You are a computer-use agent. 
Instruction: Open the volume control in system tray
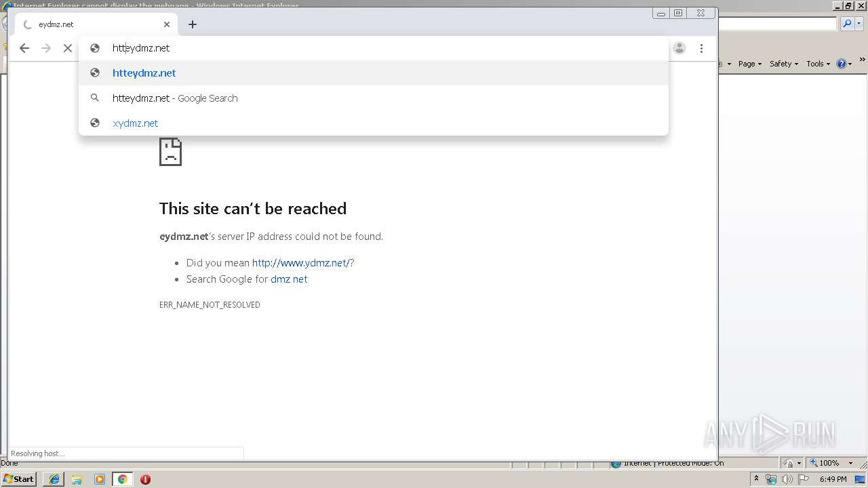click(x=787, y=479)
